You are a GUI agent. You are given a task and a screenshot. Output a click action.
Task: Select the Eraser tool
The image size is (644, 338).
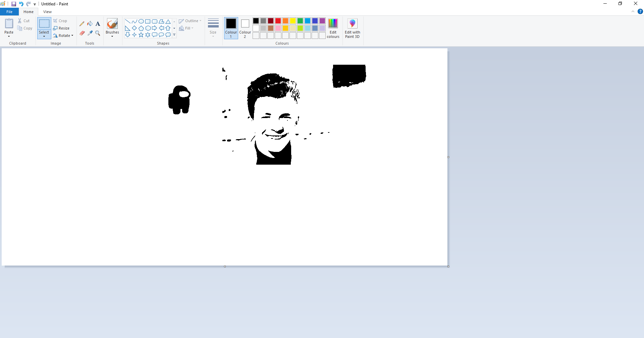(82, 33)
